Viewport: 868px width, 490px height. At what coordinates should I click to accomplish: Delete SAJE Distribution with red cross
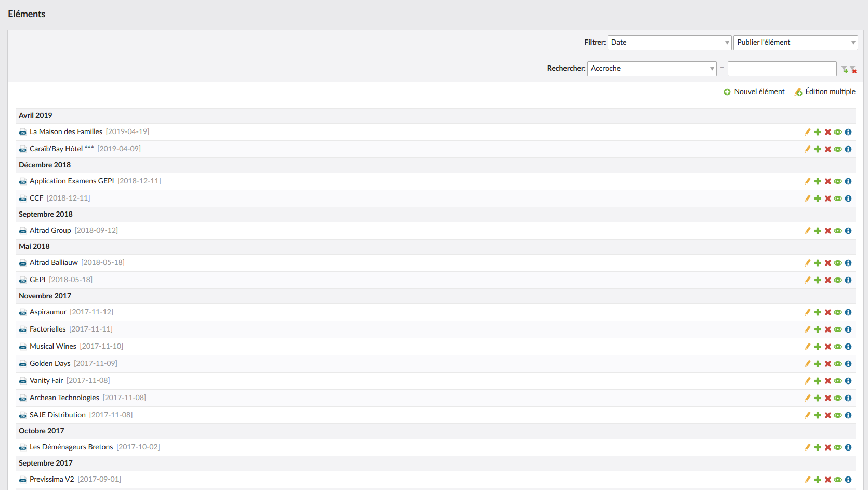(x=828, y=415)
